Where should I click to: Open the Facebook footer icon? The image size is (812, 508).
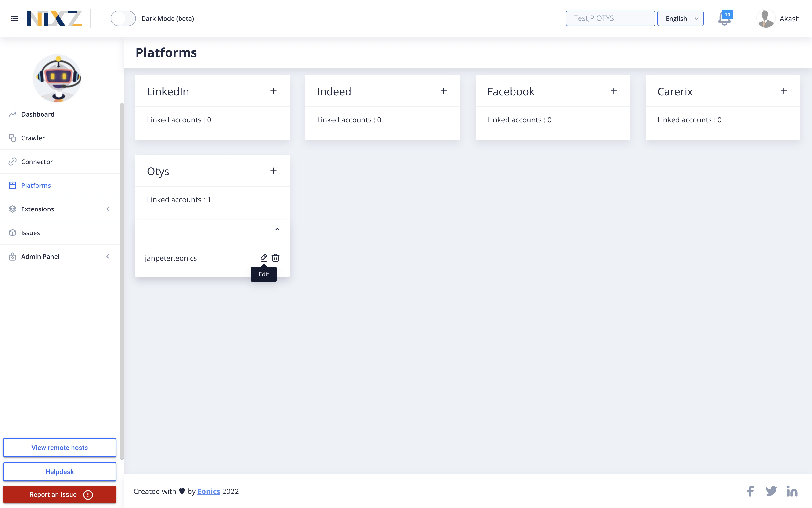click(750, 491)
